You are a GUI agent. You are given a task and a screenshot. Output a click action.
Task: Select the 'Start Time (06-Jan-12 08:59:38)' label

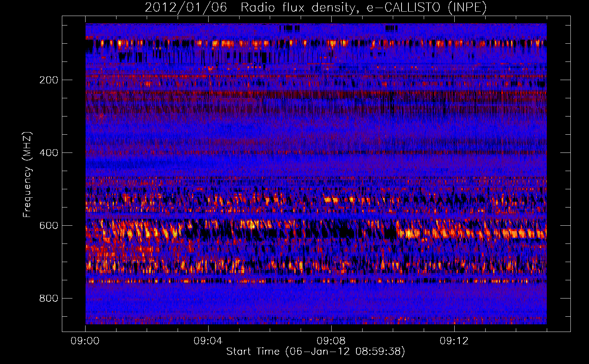pyautogui.click(x=316, y=352)
